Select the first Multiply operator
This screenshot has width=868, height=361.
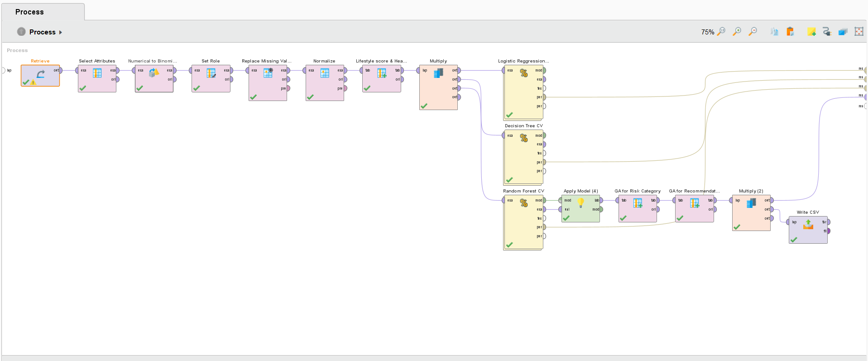(x=438, y=87)
